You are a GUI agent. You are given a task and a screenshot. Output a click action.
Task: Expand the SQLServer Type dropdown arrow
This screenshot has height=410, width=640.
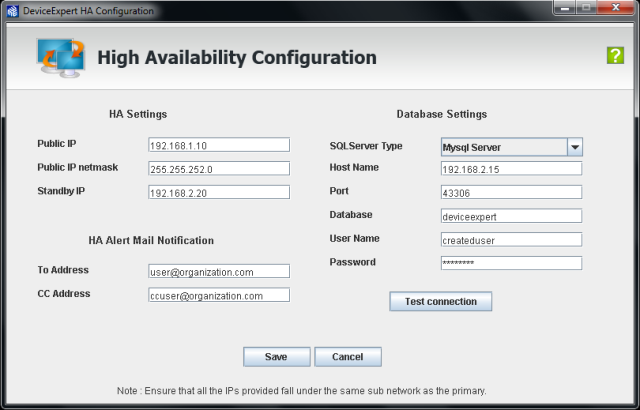tap(575, 147)
